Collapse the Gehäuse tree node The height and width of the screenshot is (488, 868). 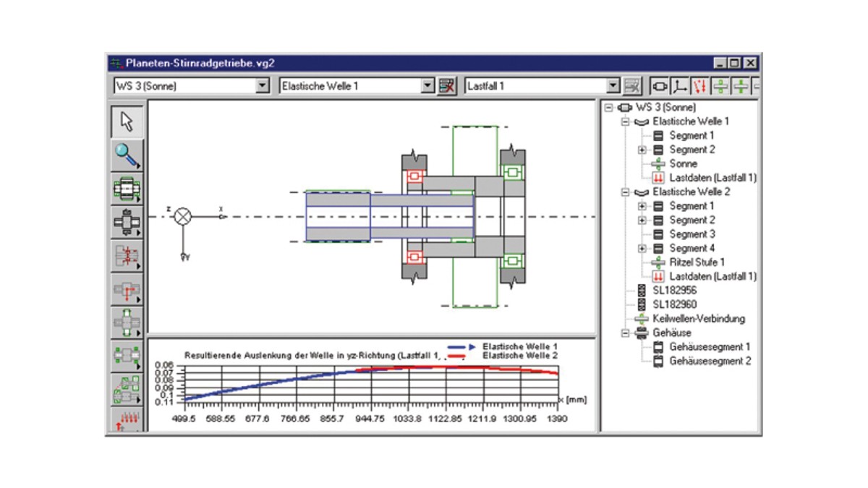coord(626,333)
